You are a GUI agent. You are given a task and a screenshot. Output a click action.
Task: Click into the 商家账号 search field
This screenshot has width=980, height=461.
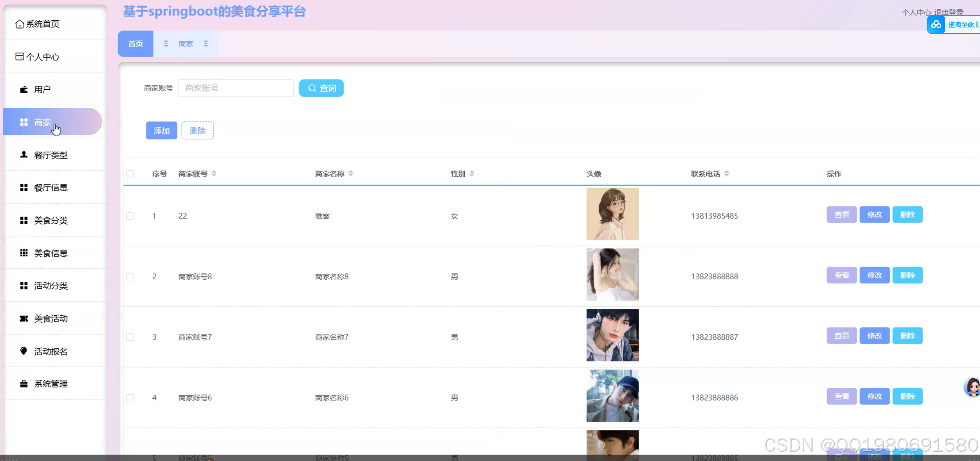coord(236,88)
